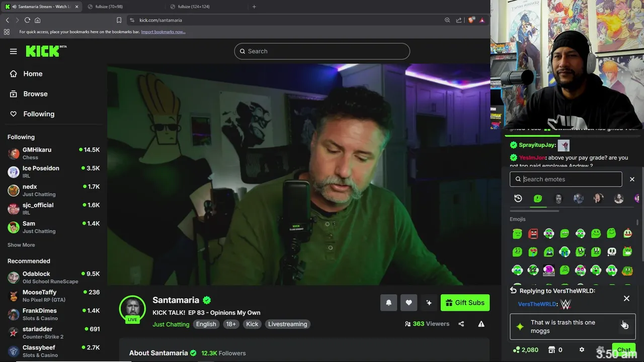Screen dimensions: 644x362
Task: Share the stream via share icon
Action: 461,324
